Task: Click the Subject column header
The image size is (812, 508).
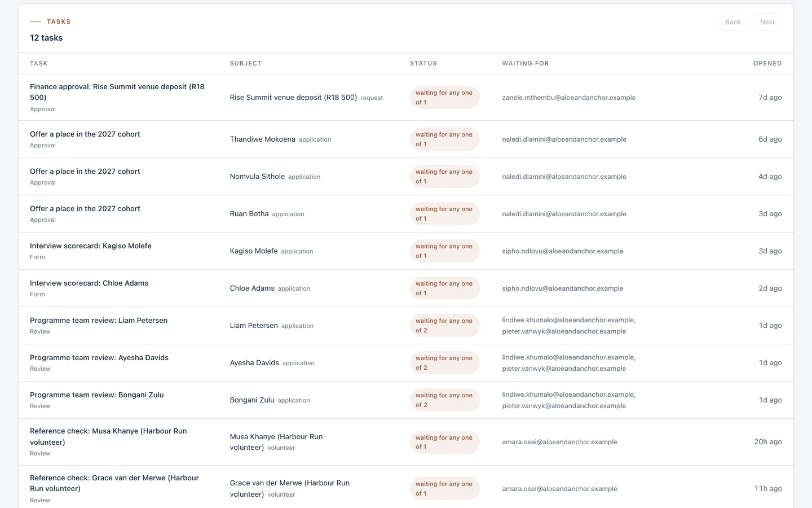Action: [x=246, y=64]
